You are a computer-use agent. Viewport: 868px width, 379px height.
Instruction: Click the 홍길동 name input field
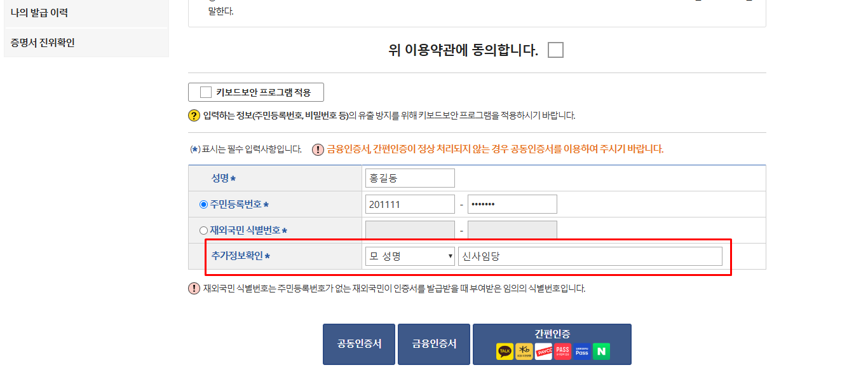pos(409,178)
